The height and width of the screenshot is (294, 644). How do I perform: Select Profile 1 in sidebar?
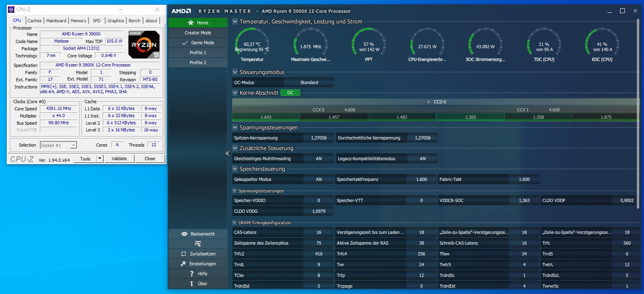(x=198, y=53)
